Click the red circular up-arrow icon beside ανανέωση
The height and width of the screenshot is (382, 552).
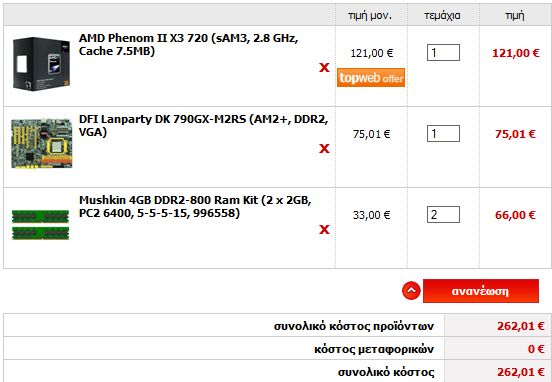[x=411, y=291]
